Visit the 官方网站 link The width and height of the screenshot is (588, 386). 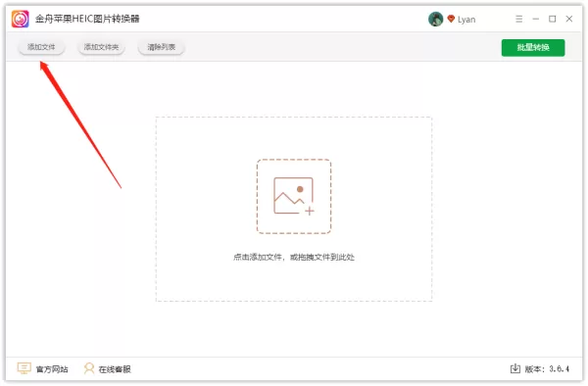52,369
